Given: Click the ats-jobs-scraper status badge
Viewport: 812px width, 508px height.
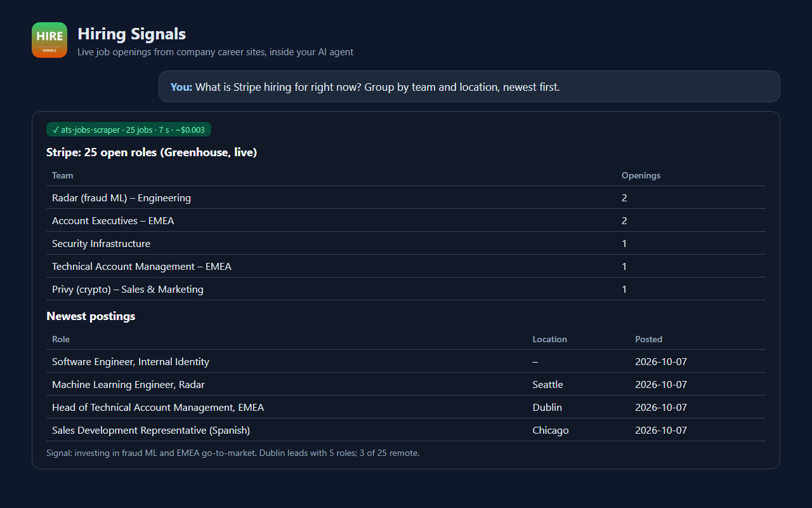Looking at the screenshot, I should (x=129, y=130).
